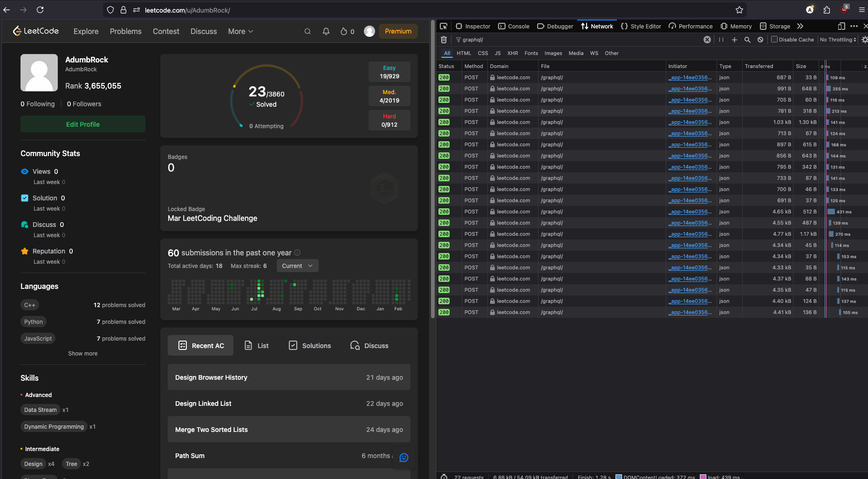868x479 pixels.
Task: Open the tracking protection shield icon
Action: [x=110, y=10]
